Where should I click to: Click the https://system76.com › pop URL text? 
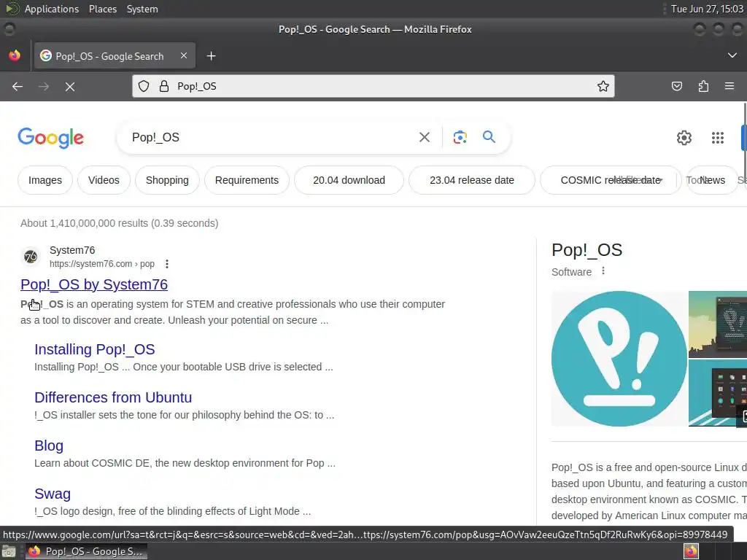pyautogui.click(x=102, y=264)
